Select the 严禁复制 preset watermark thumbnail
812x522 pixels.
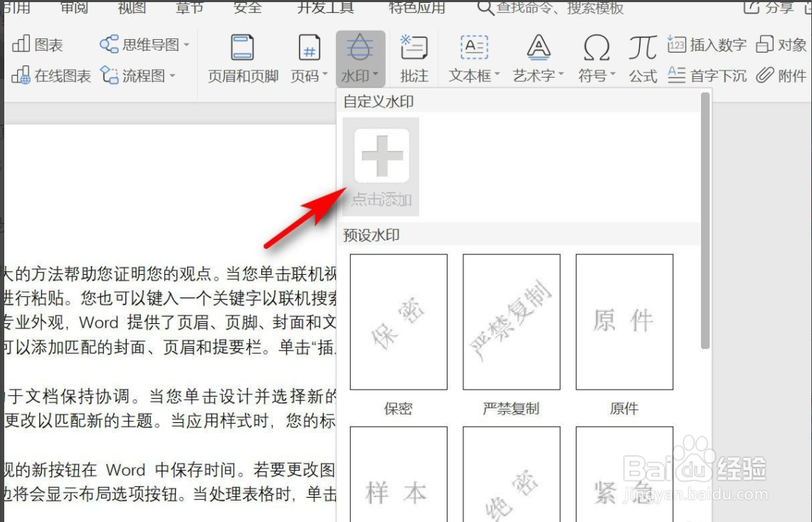click(512, 322)
